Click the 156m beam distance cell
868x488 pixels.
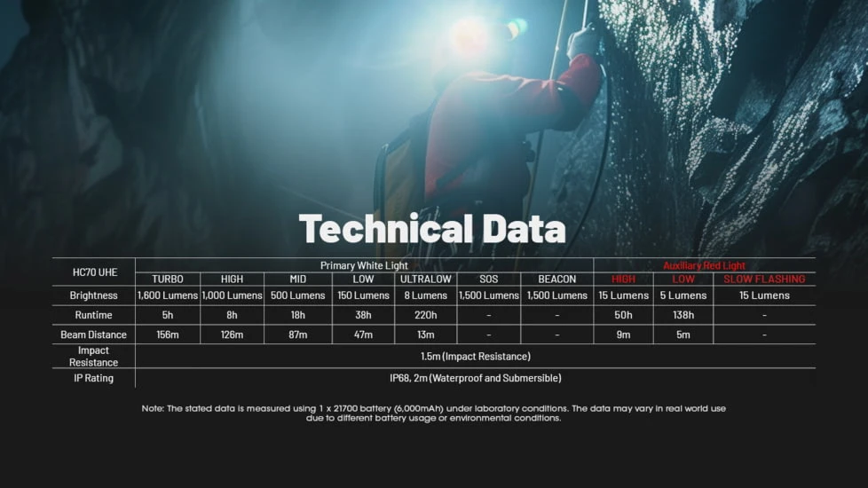[168, 335]
